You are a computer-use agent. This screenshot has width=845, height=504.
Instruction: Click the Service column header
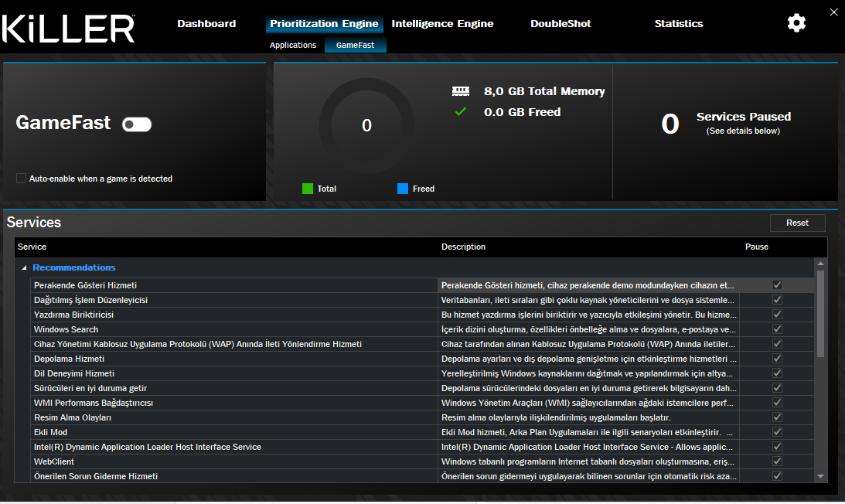click(x=32, y=247)
